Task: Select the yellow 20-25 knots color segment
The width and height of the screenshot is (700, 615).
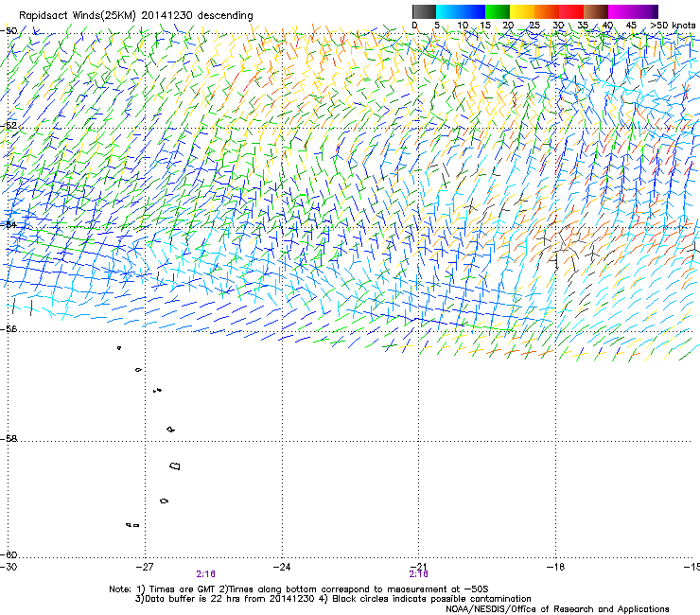Action: [x=522, y=11]
